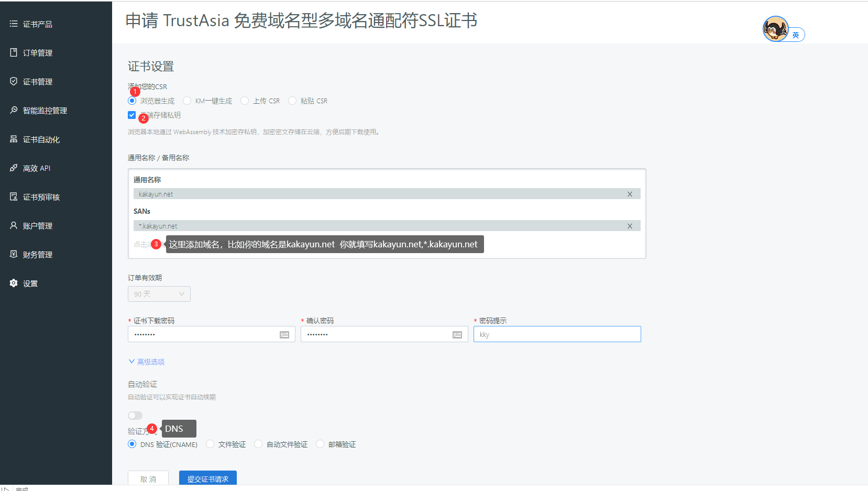Image resolution: width=868 pixels, height=491 pixels.
Task: Click the 证书管理 shield icon
Action: [14, 81]
